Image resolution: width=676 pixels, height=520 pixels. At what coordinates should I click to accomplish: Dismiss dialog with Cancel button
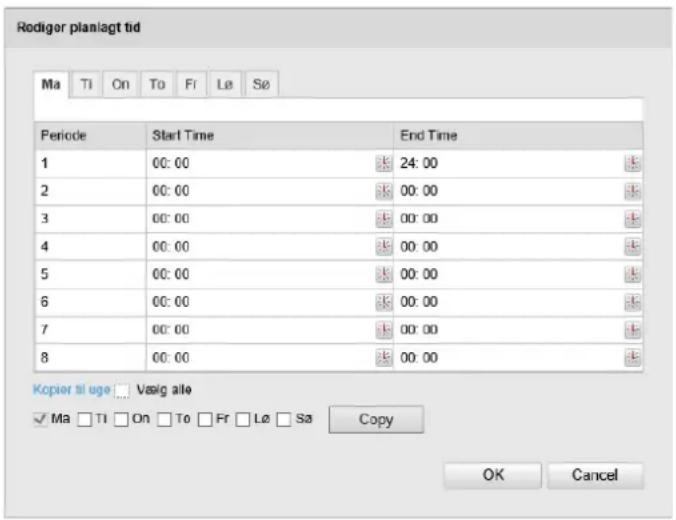(x=595, y=475)
